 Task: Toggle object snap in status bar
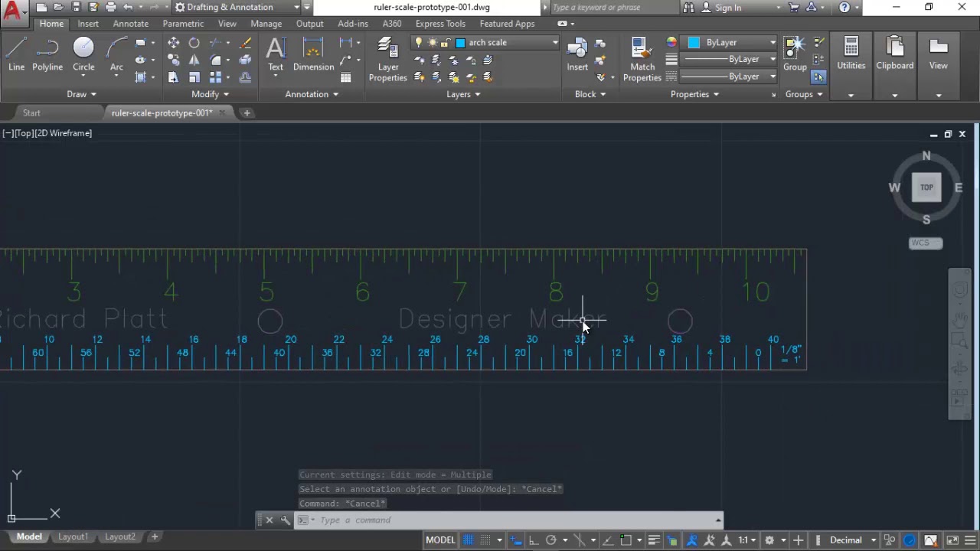pyautogui.click(x=626, y=540)
